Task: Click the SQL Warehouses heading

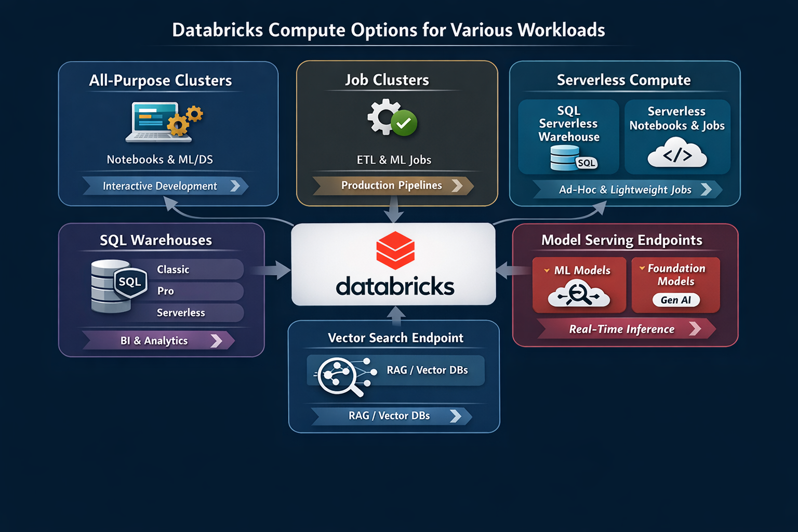Action: 156,240
